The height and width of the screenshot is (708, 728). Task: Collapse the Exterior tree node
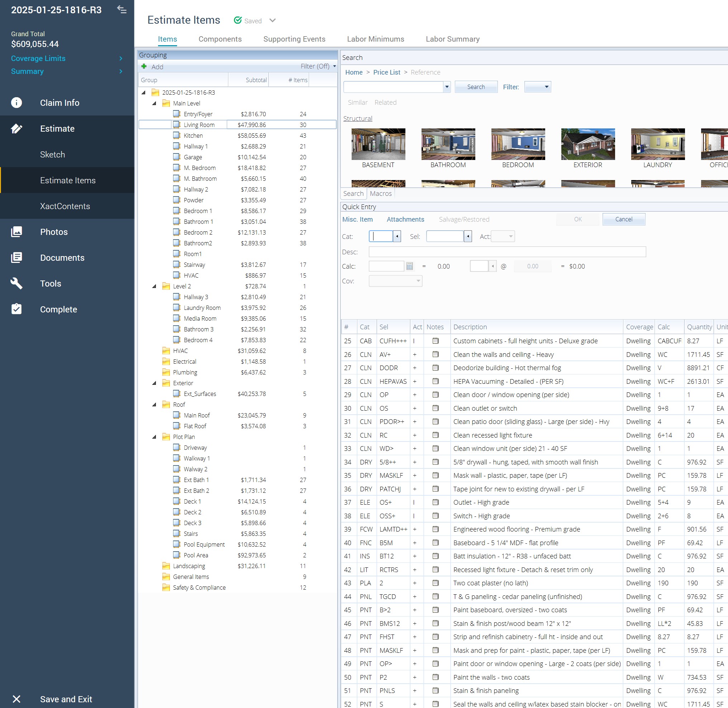click(154, 383)
